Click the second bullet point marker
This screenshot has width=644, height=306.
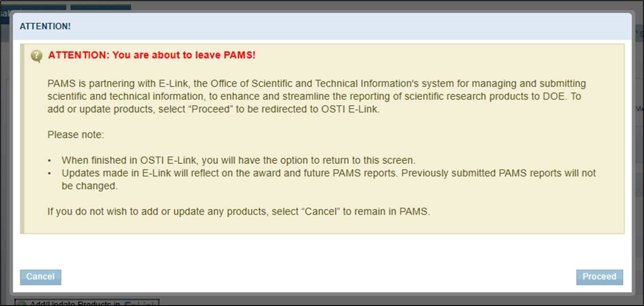50,174
